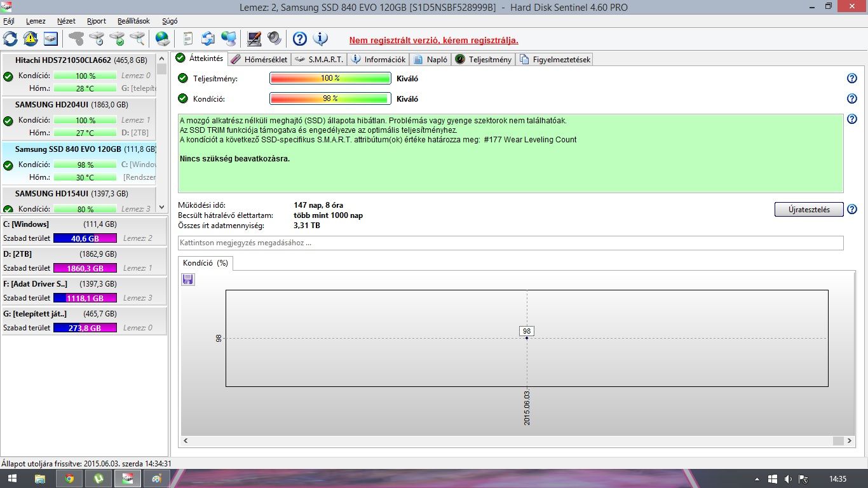This screenshot has height=488, width=868.
Task: Click the blue question mark toolbar help icon
Action: (300, 39)
